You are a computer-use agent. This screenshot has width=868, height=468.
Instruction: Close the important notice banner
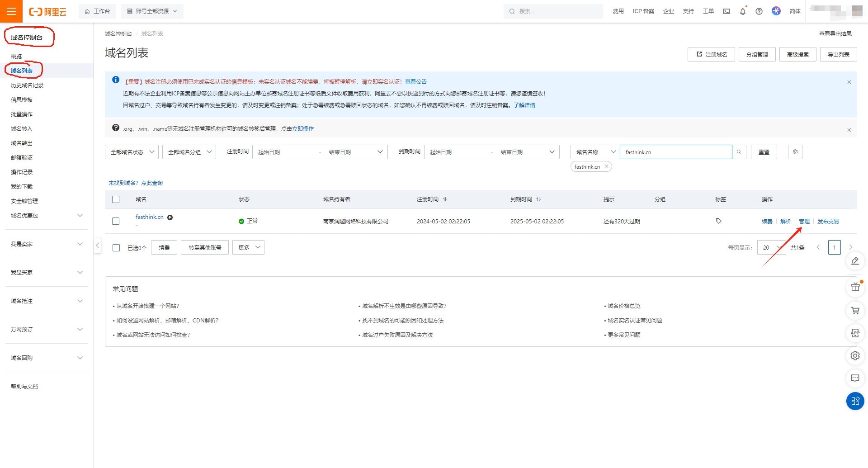tap(849, 82)
